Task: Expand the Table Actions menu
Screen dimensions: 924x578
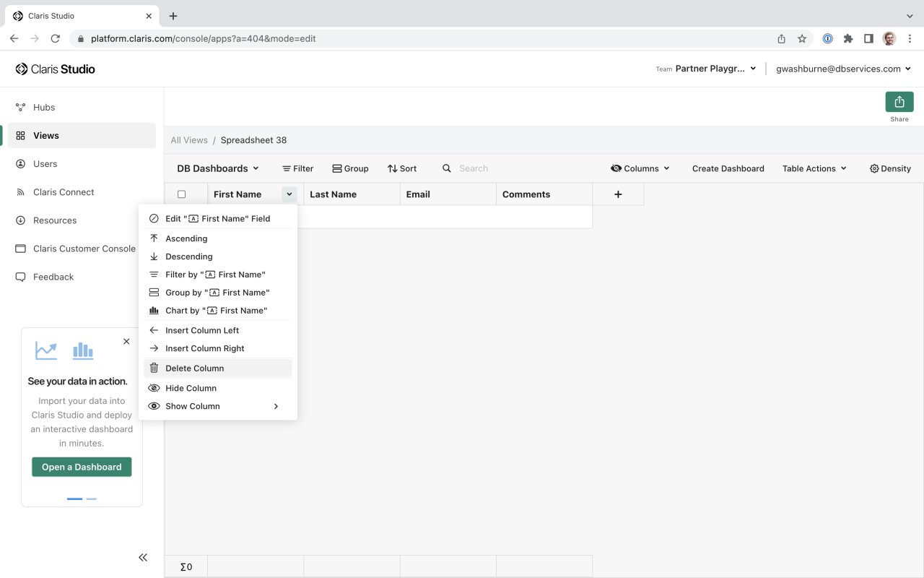Action: (815, 168)
